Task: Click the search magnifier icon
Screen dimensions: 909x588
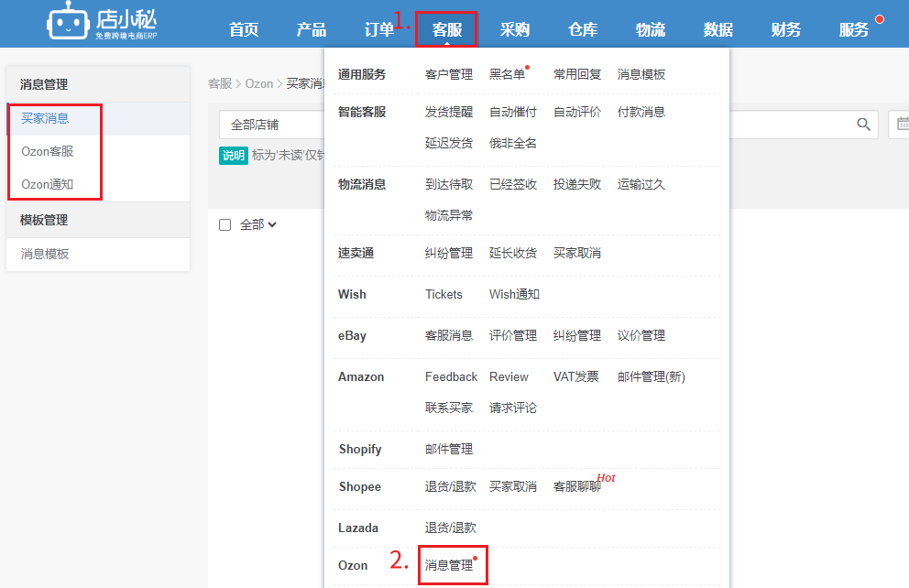Action: [863, 125]
